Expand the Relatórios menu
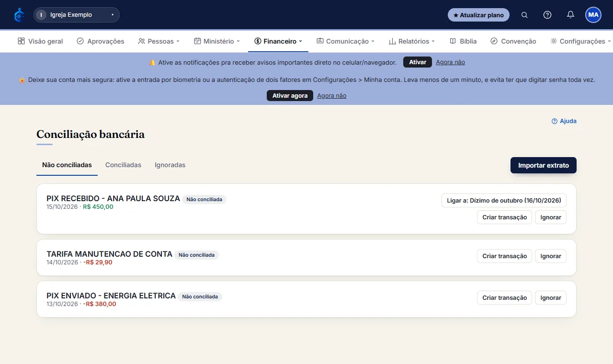The height and width of the screenshot is (364, 613). (412, 41)
